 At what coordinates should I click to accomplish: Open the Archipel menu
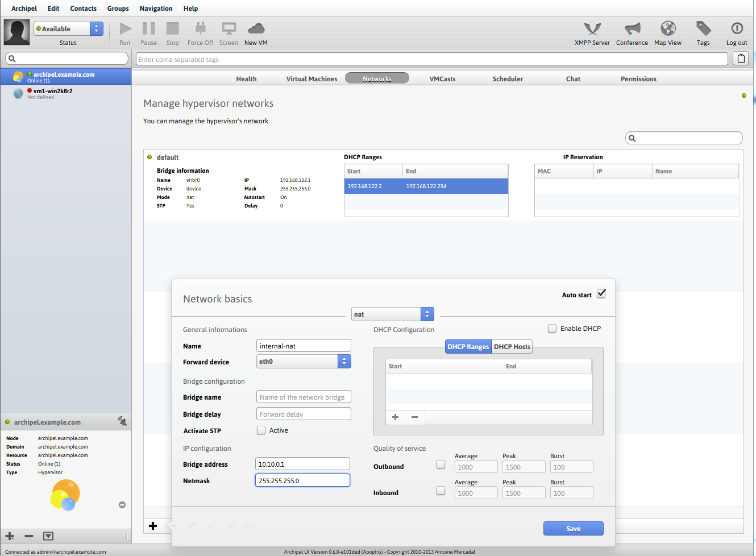(x=24, y=9)
